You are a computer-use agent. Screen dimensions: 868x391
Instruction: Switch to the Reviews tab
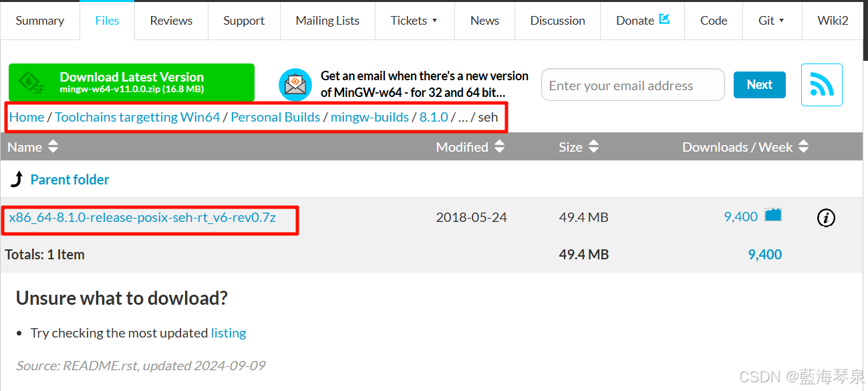171,21
